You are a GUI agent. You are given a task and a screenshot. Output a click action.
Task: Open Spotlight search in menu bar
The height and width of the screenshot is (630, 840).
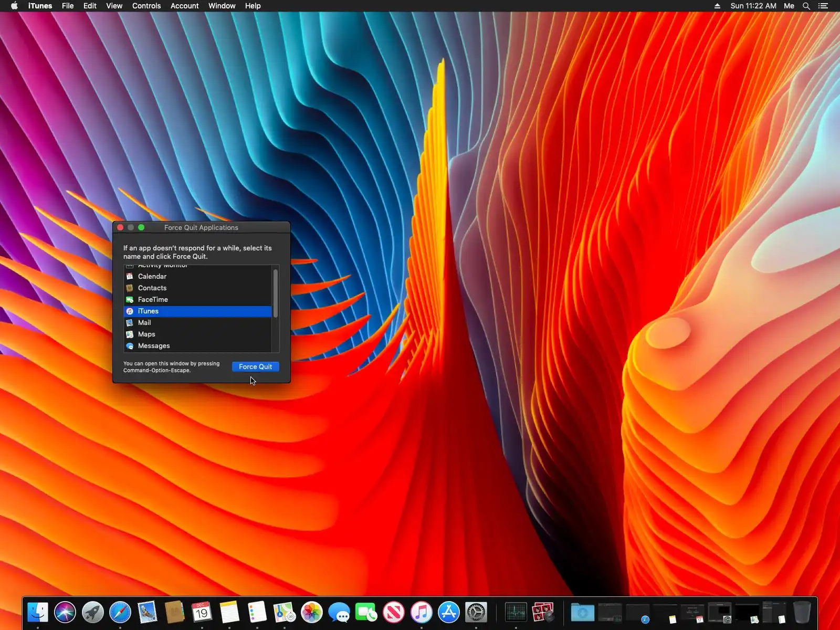pyautogui.click(x=806, y=6)
